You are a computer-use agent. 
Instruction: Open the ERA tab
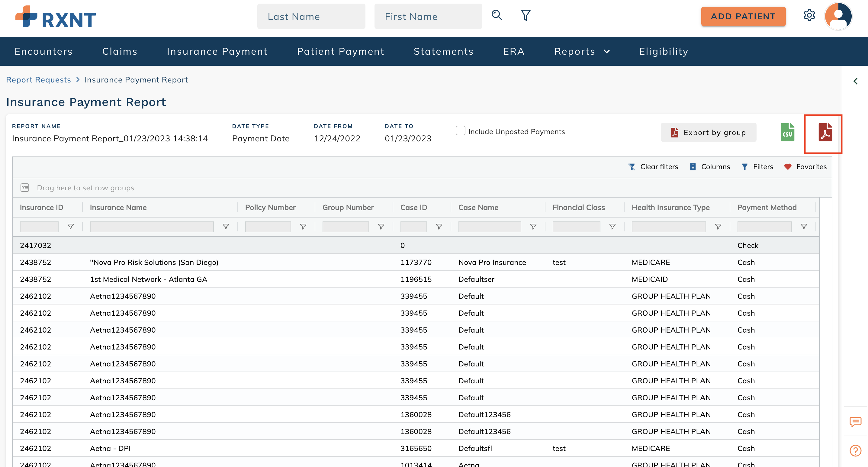click(x=513, y=52)
